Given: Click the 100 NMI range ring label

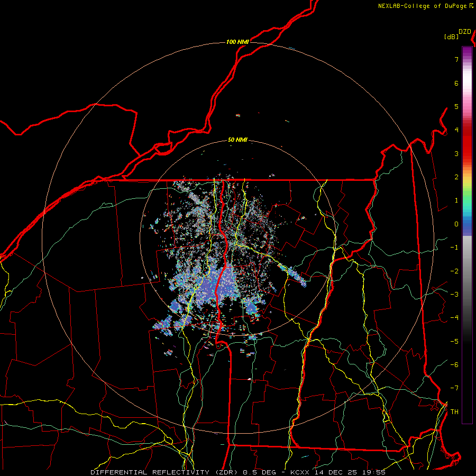Looking at the screenshot, I should (237, 42).
